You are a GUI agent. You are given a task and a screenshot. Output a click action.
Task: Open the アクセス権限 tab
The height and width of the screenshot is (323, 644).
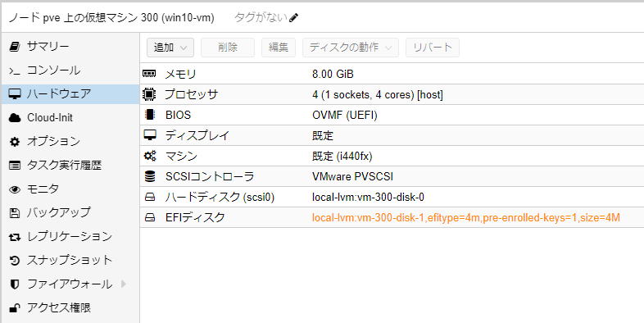70,307
